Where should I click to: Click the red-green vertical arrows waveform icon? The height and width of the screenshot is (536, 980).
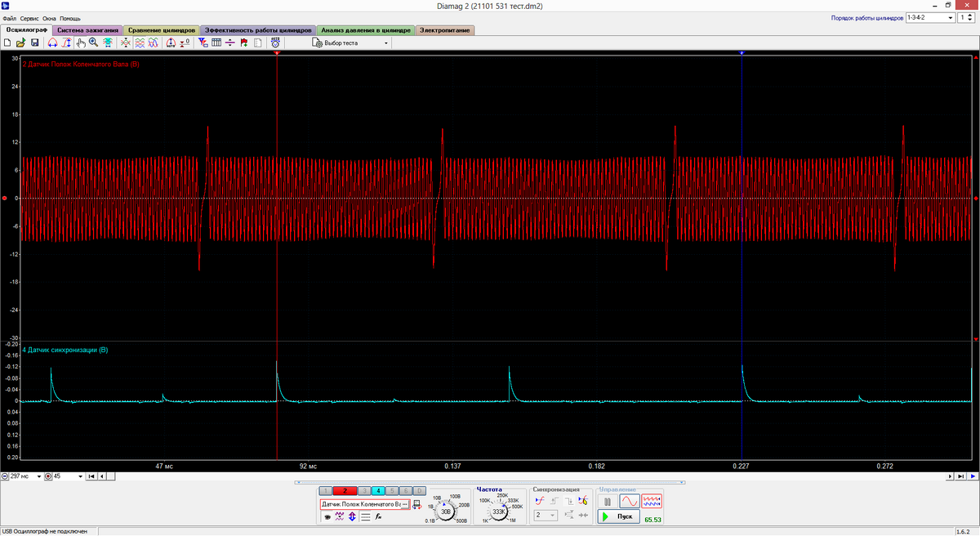click(x=125, y=42)
